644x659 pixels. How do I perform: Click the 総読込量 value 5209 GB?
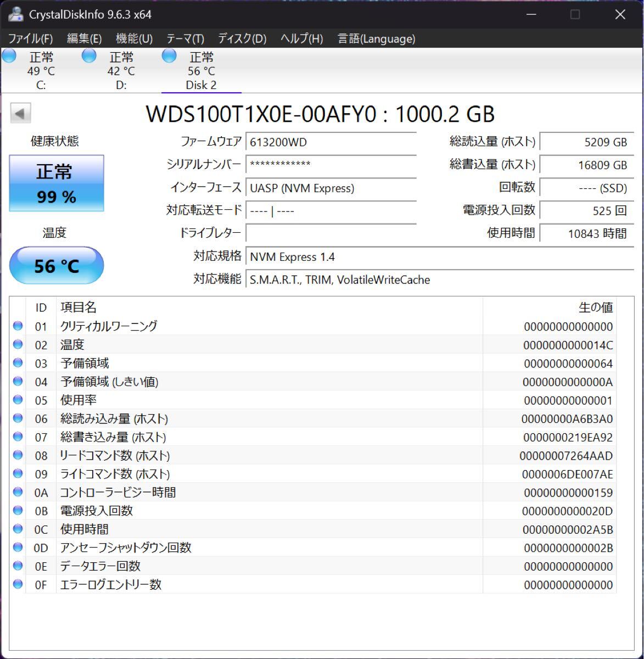[587, 142]
